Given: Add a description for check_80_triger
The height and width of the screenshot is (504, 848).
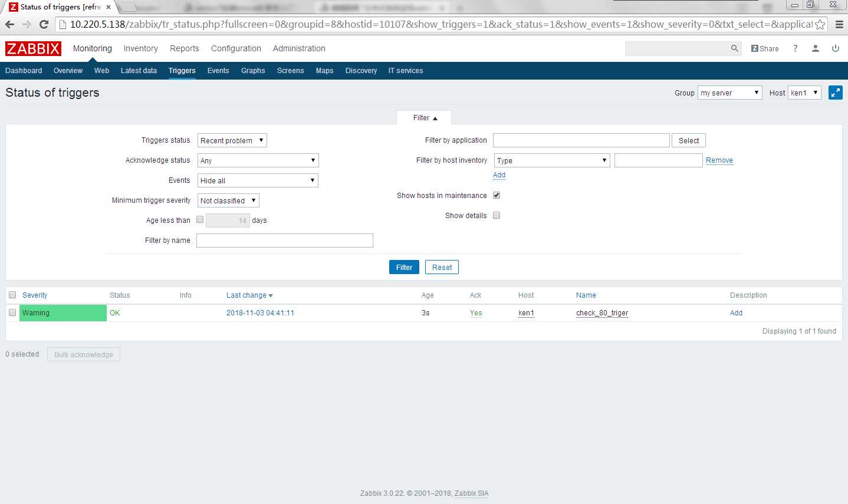Looking at the screenshot, I should tap(736, 313).
